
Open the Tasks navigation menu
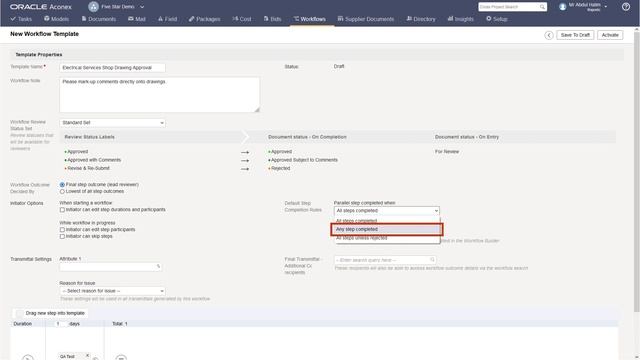[21, 19]
